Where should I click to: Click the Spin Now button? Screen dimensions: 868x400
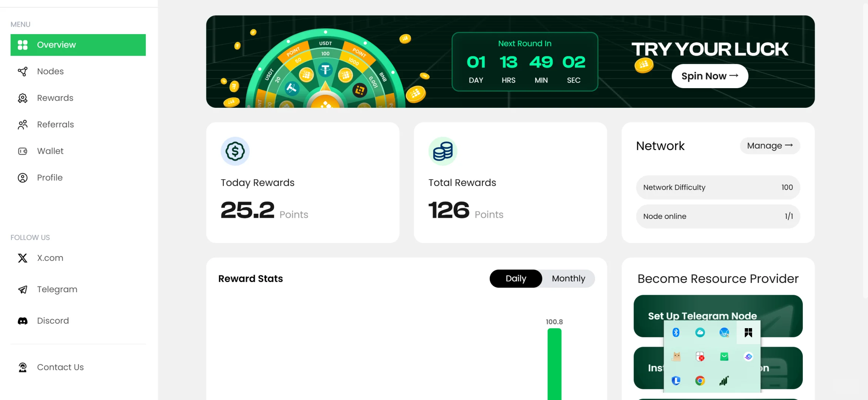coord(709,76)
